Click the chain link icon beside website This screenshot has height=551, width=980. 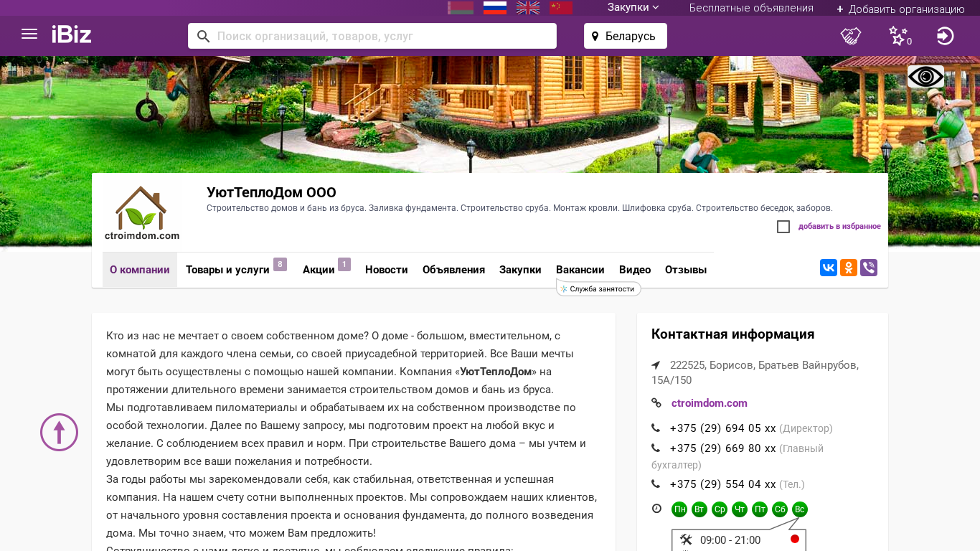click(x=656, y=403)
